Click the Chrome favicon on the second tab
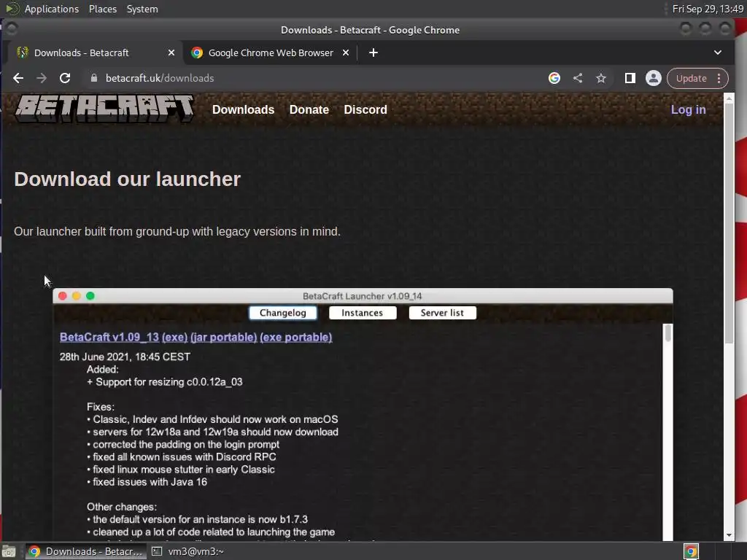 coord(197,52)
